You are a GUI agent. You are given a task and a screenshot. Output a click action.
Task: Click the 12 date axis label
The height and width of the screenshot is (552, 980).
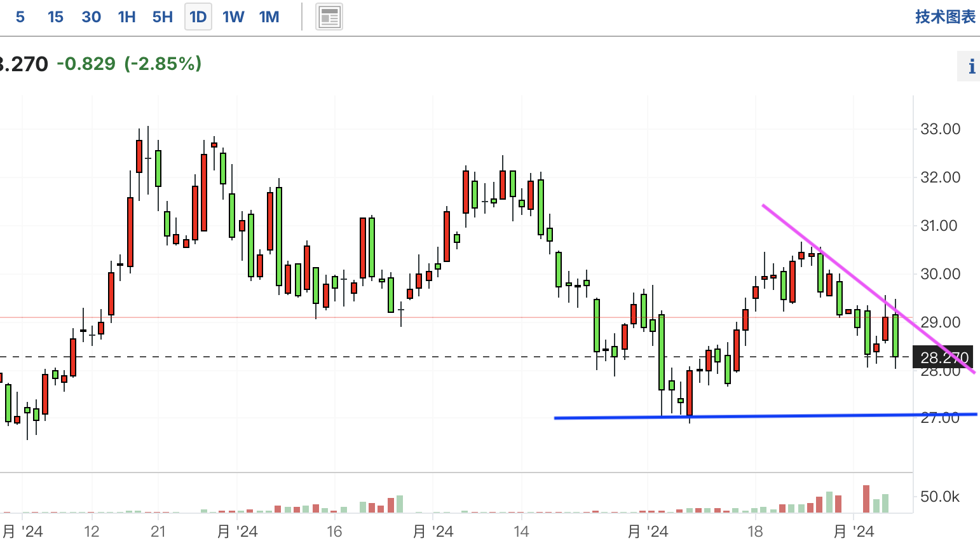(x=92, y=532)
